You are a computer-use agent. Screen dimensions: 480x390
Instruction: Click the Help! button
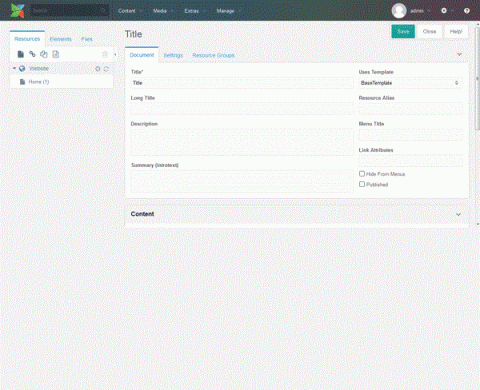(456, 31)
